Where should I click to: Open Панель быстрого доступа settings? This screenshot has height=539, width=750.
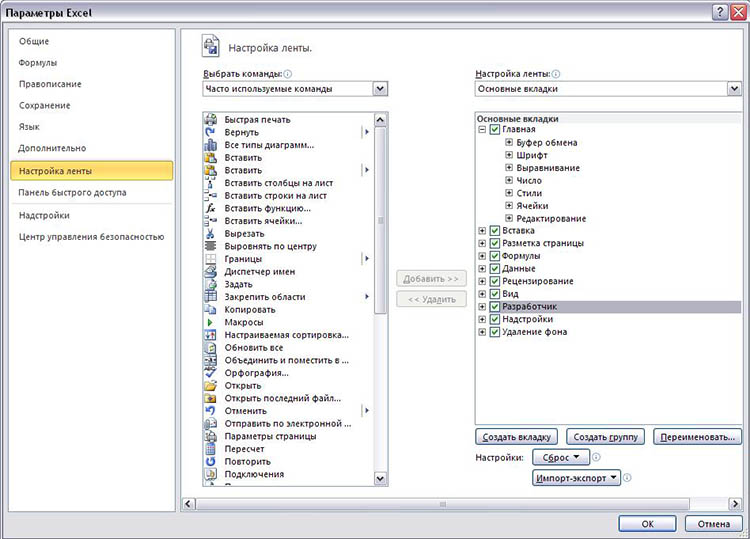[x=72, y=192]
